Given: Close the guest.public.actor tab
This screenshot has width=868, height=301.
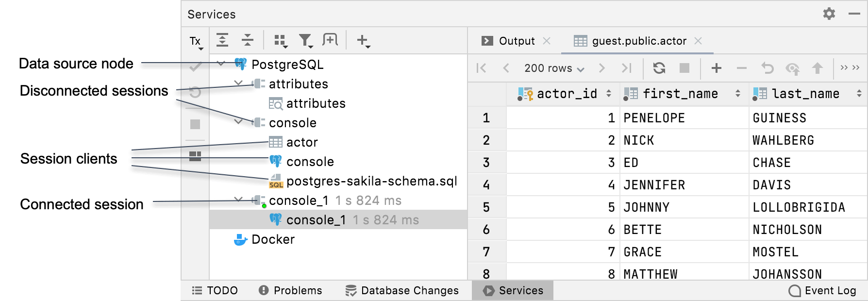Looking at the screenshot, I should (698, 41).
